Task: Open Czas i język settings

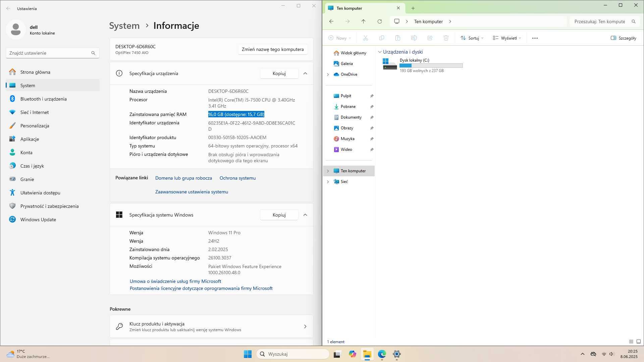Action: [x=53, y=166]
